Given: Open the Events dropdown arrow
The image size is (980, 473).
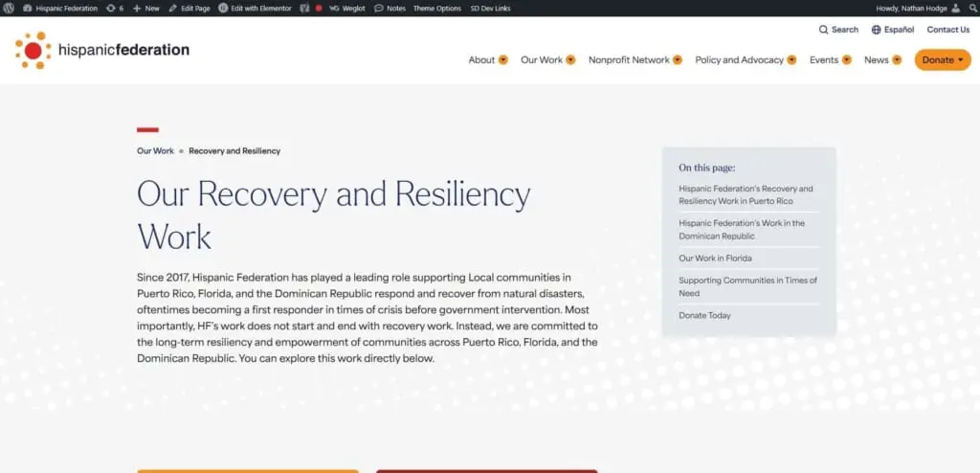Looking at the screenshot, I should point(847,60).
